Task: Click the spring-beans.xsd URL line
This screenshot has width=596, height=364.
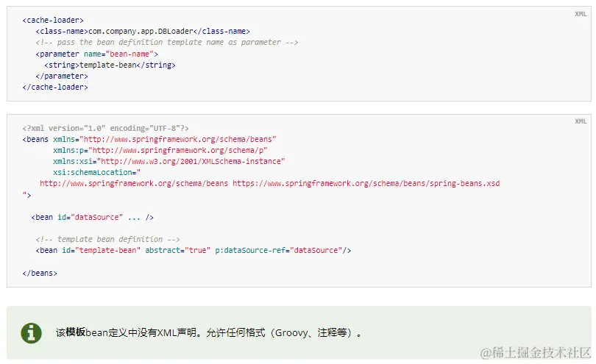Action: pos(270,184)
